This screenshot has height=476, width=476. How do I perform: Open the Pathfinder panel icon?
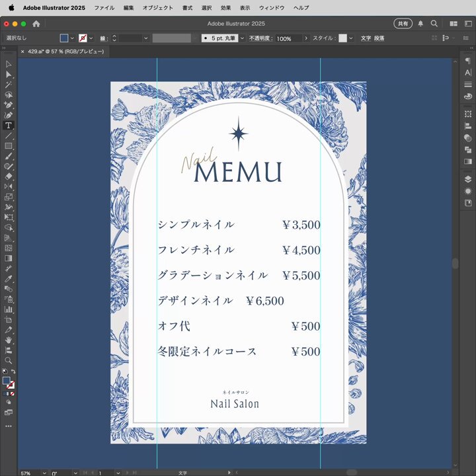(468, 149)
